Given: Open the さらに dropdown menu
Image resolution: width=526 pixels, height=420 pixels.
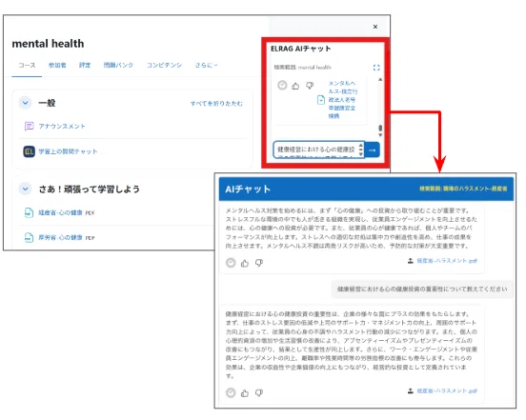Looking at the screenshot, I should (x=206, y=65).
